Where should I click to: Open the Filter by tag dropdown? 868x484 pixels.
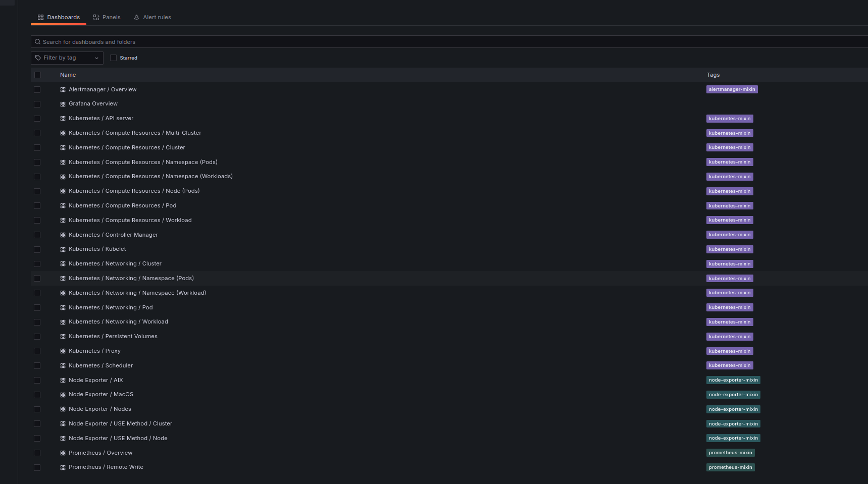tap(67, 58)
